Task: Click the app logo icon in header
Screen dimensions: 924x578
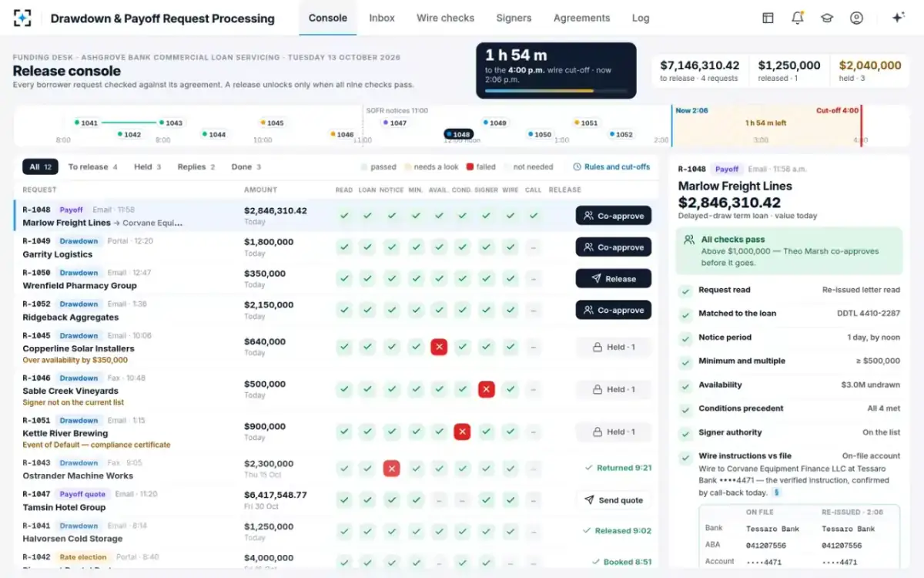Action: (x=22, y=18)
